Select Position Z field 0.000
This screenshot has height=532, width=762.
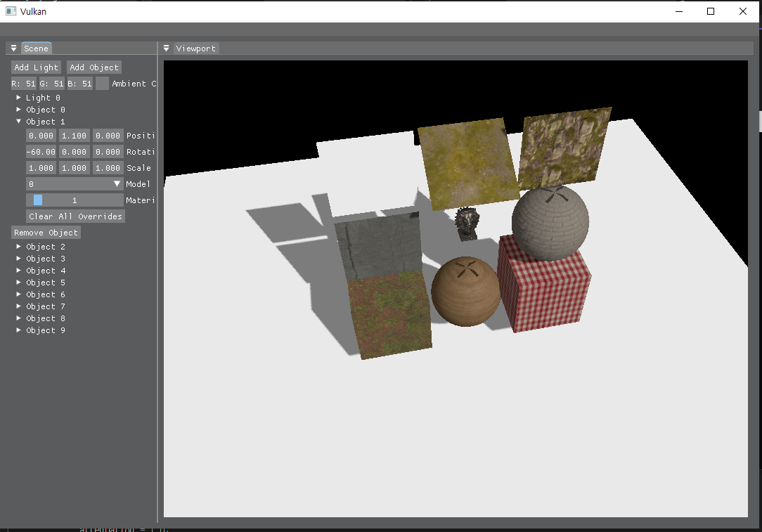[x=108, y=136]
